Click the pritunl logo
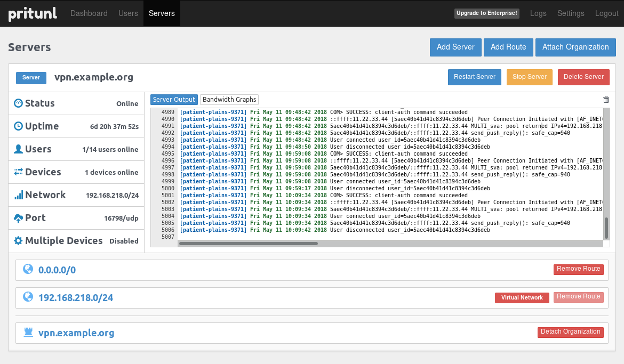624x364 pixels. coord(33,13)
